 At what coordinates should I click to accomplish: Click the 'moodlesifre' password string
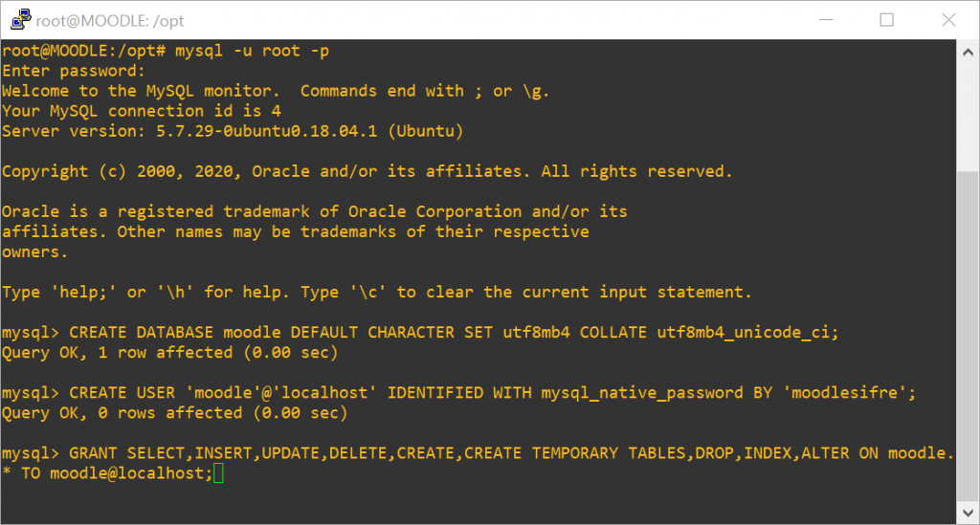point(845,393)
